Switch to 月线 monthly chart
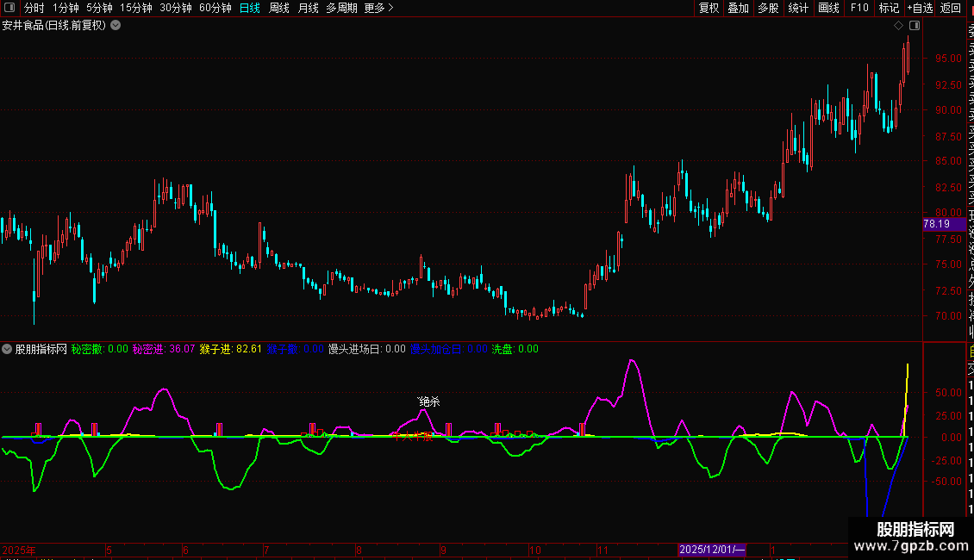The height and width of the screenshot is (560, 974). click(308, 8)
